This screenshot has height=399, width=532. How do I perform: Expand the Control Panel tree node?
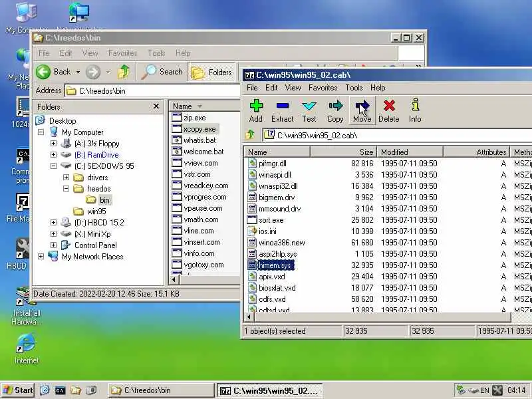54,245
